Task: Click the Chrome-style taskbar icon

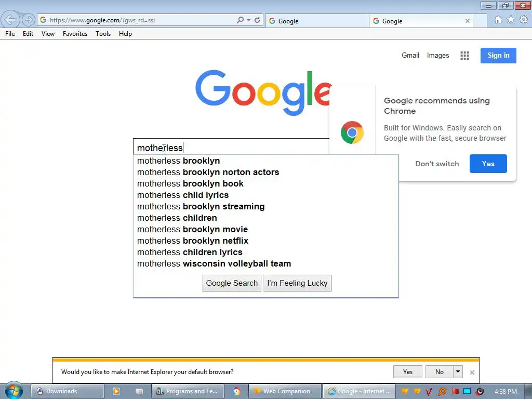Action: pos(236,391)
